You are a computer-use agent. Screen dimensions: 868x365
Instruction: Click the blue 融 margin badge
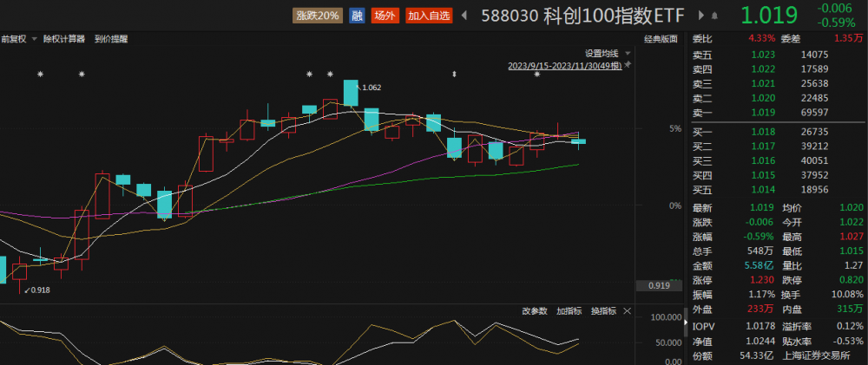tap(357, 16)
